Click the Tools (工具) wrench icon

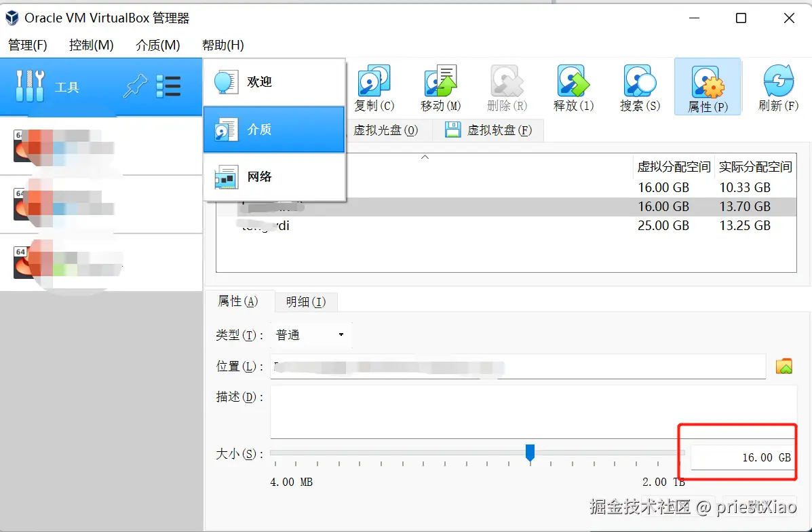(x=30, y=86)
